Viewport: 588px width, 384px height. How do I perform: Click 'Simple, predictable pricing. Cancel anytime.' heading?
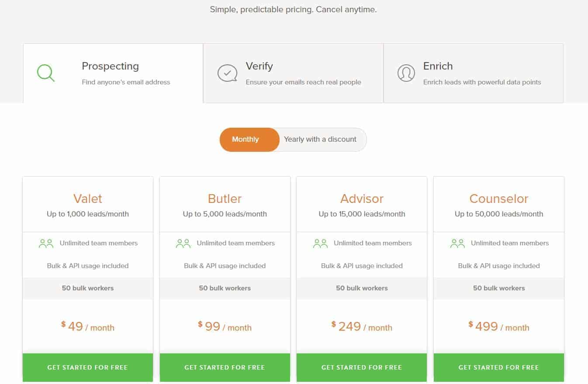click(294, 10)
